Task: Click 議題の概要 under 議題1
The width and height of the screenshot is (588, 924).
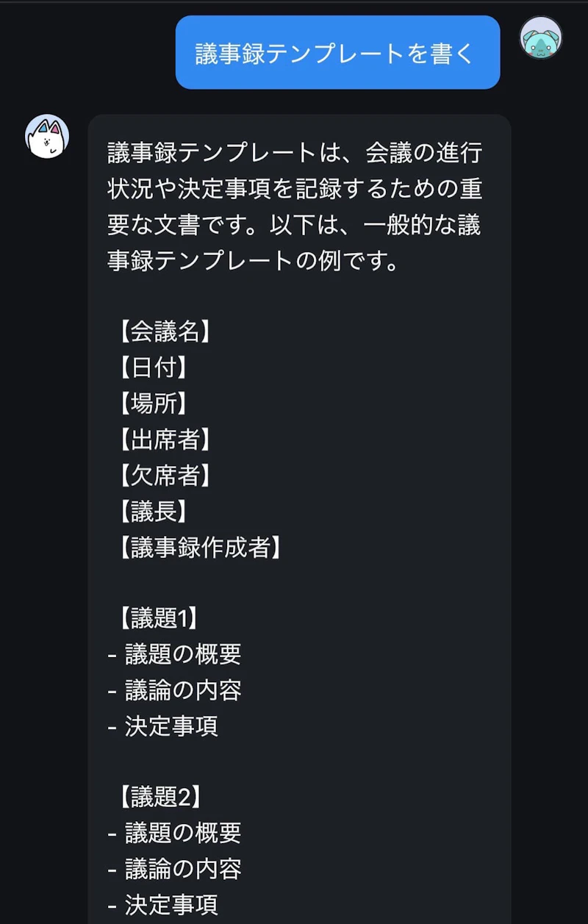Action: 182,654
